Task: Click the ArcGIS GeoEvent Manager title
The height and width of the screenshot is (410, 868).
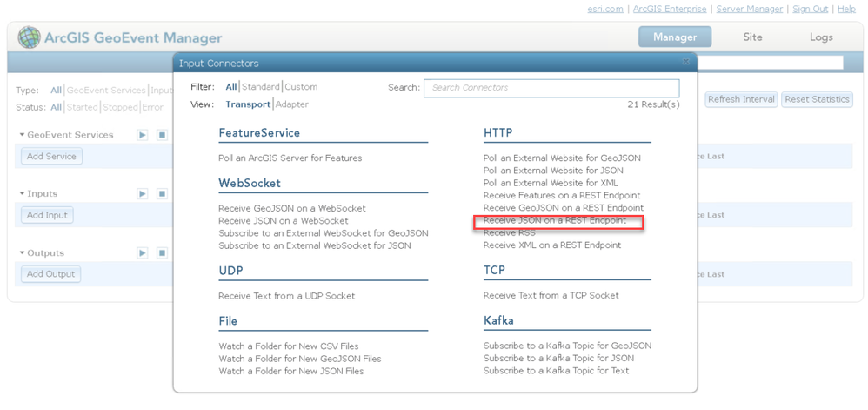Action: click(133, 38)
